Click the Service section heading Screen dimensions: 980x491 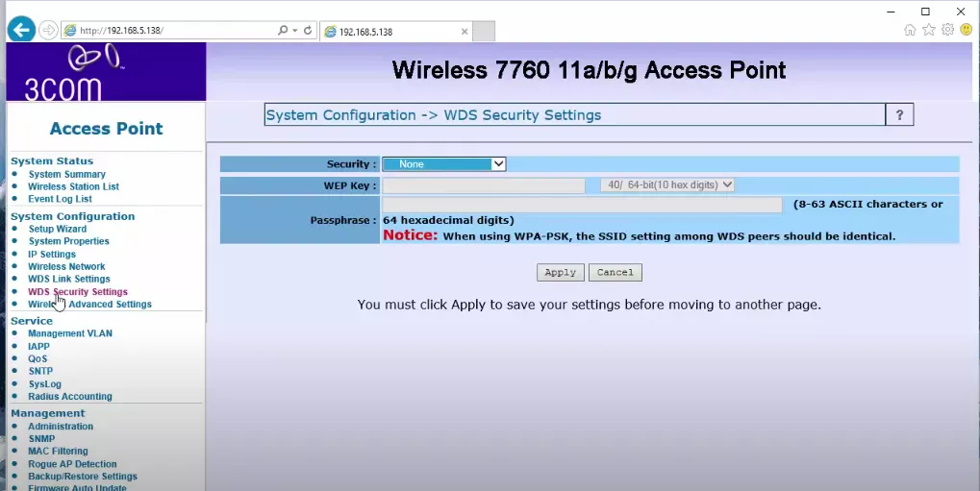point(32,321)
